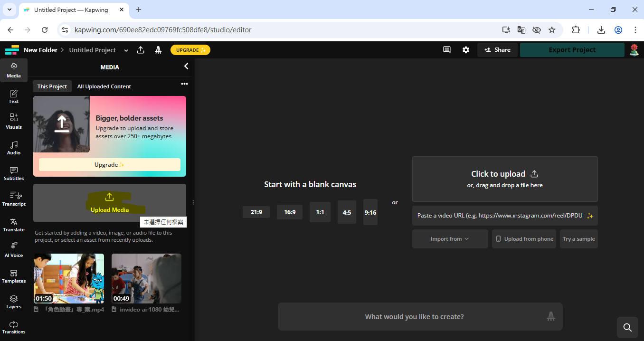
Task: Switch to This Project tab
Action: click(x=52, y=86)
